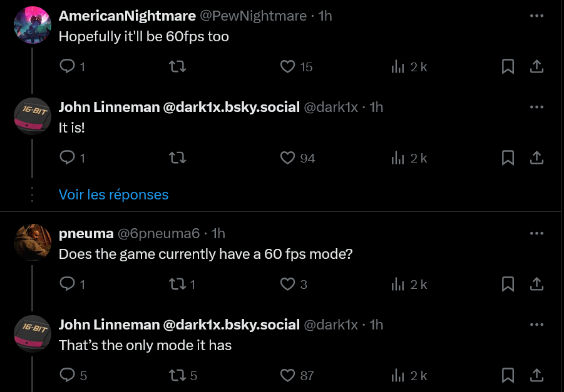The image size is (564, 392).
Task: Open more options on "It is!" tweet
Action: click(536, 107)
